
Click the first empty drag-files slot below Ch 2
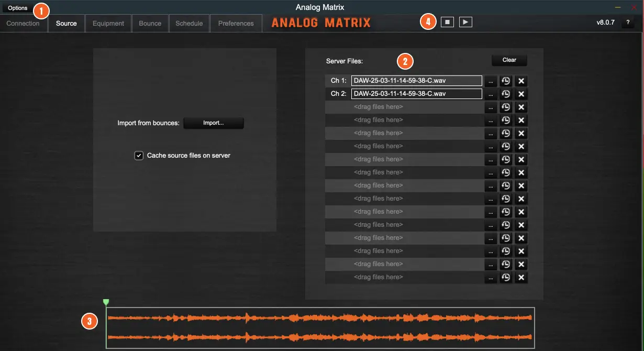[x=404, y=107]
